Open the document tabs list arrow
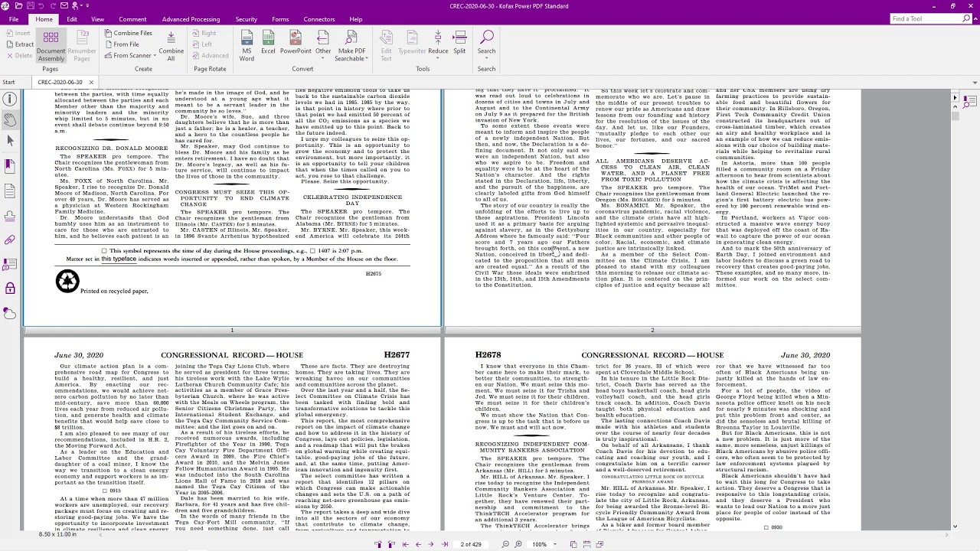Viewport: 980px width, 551px height. click(975, 83)
